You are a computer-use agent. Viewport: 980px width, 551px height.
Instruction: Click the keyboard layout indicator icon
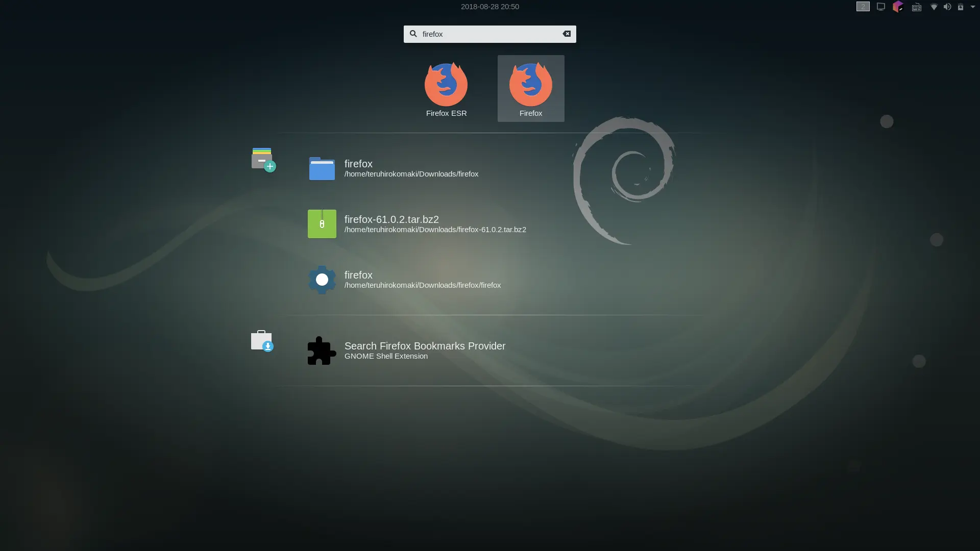click(x=916, y=7)
